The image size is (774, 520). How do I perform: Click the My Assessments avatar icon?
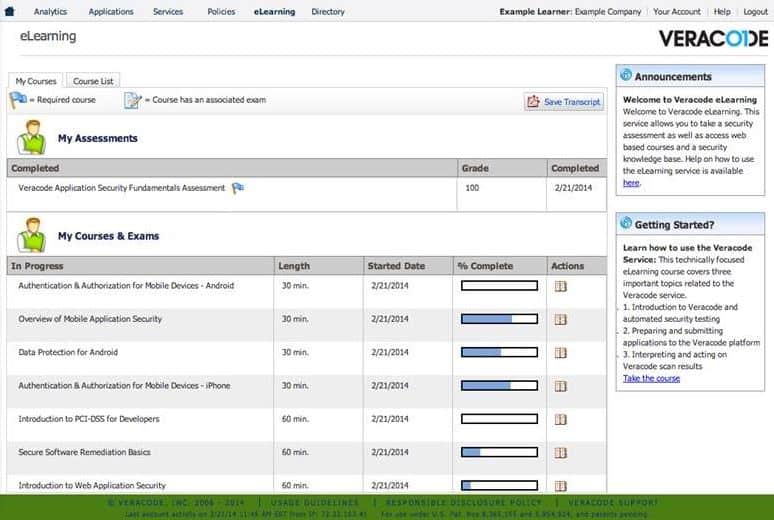coord(31,137)
